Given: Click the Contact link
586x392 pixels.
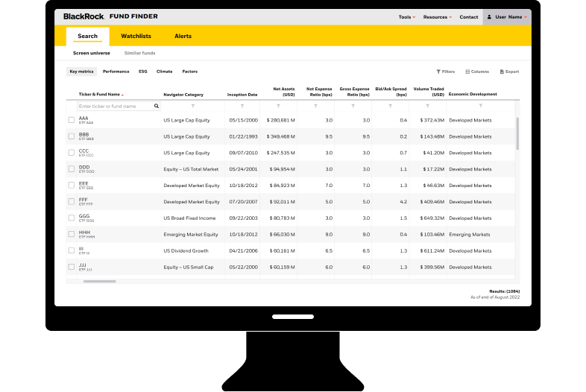Looking at the screenshot, I should click(469, 16).
